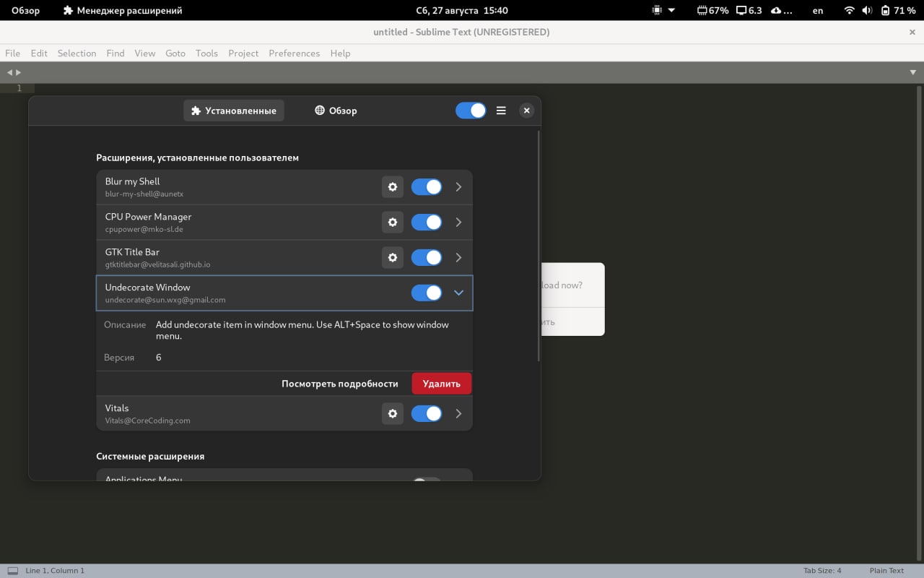Click the Wi-Fi icon in top bar
924x578 pixels.
point(849,11)
